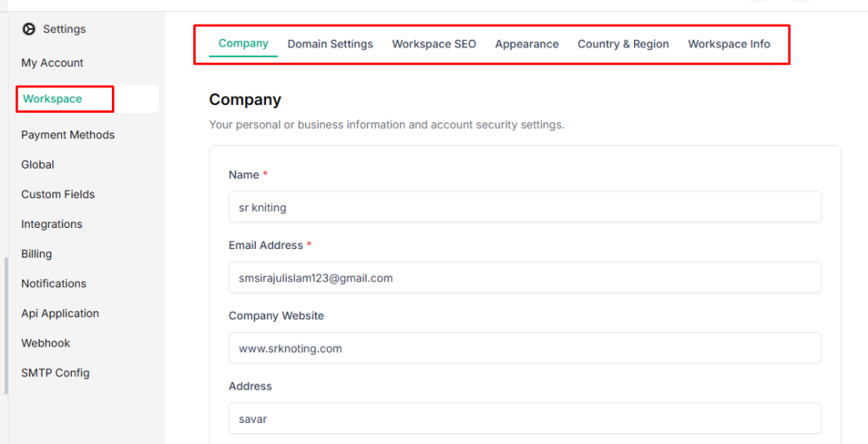The height and width of the screenshot is (444, 868).
Task: Click into the company Name field
Action: 525,207
